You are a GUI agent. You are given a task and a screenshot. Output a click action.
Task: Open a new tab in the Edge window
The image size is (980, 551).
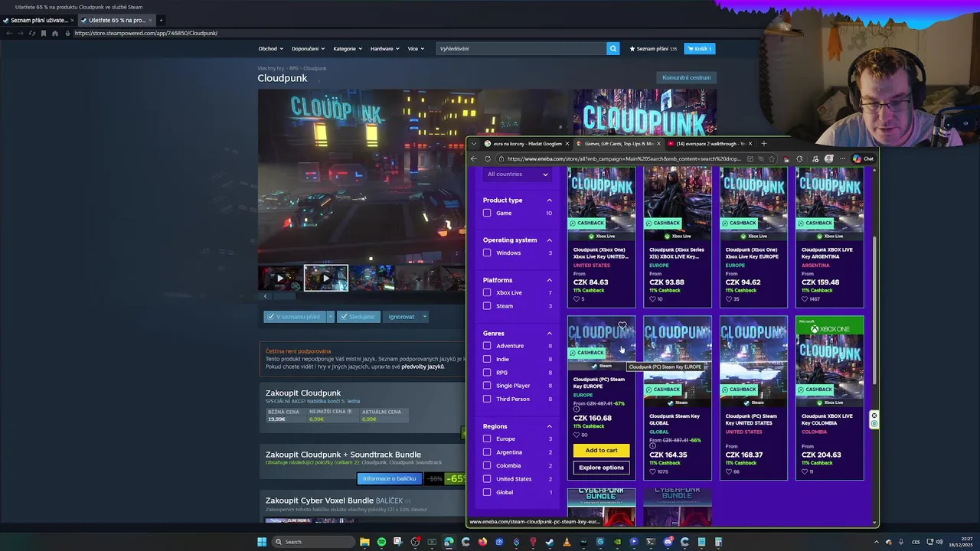click(763, 143)
